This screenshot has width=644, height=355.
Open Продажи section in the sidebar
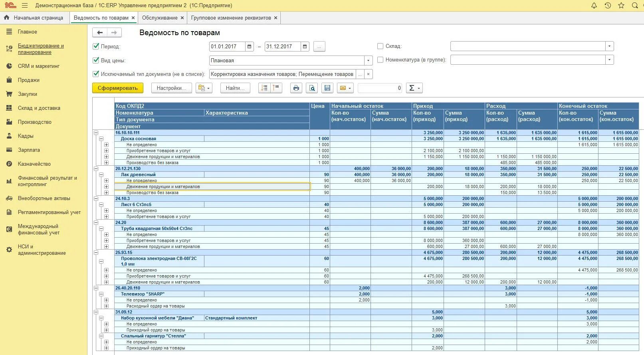pos(29,80)
